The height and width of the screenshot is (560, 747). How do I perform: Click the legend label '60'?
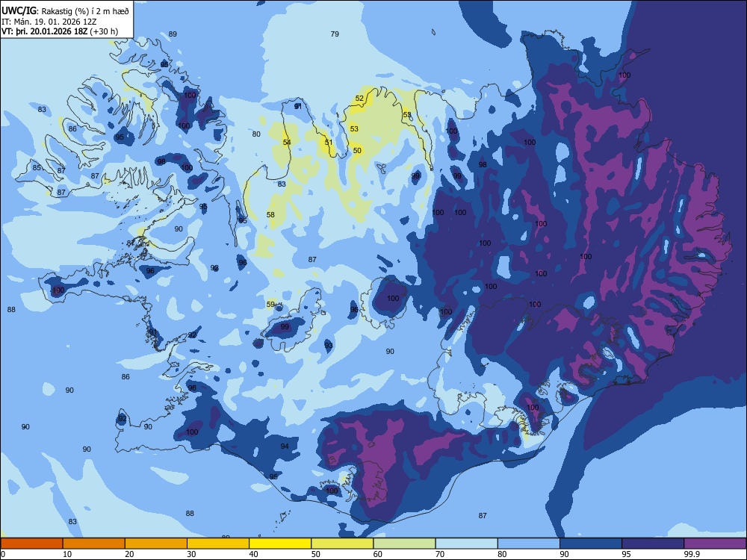(378, 554)
